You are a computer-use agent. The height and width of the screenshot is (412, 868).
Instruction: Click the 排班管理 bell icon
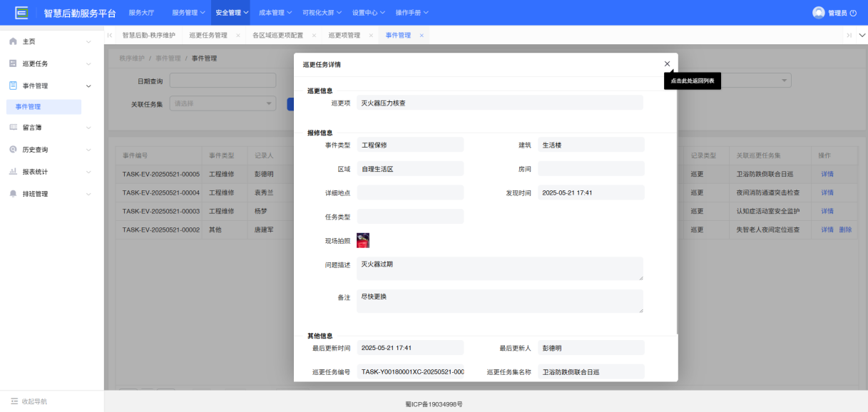(13, 194)
